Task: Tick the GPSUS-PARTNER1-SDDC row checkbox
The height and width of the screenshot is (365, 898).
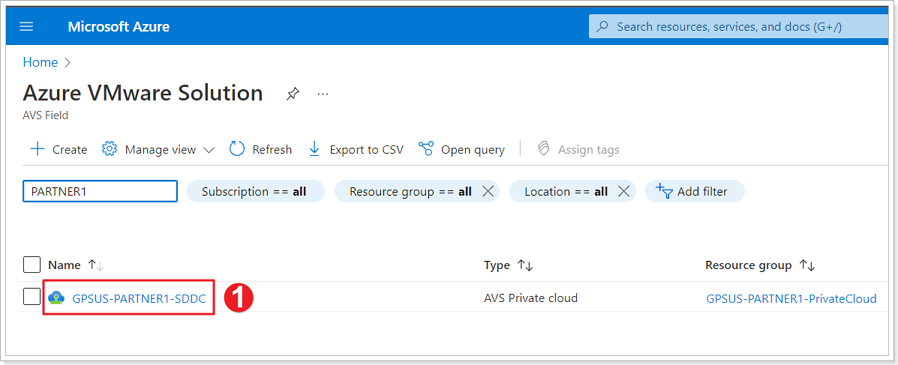Action: (x=32, y=297)
